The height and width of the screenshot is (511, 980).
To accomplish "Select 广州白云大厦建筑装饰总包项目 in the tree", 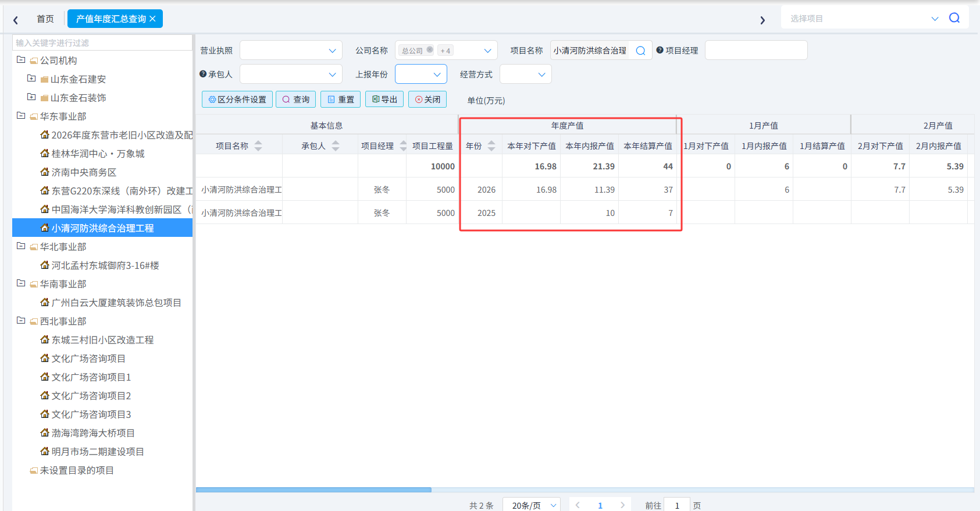I will point(116,303).
